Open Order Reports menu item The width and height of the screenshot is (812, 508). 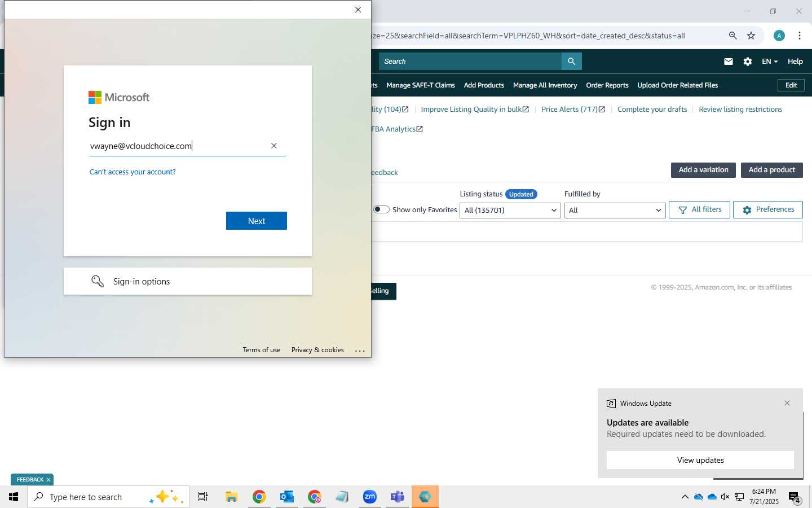607,85
